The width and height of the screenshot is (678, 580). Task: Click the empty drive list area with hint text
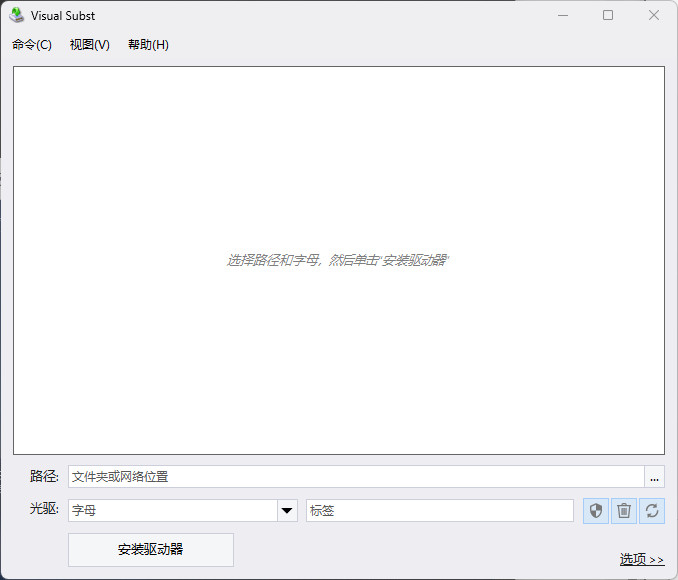point(339,260)
